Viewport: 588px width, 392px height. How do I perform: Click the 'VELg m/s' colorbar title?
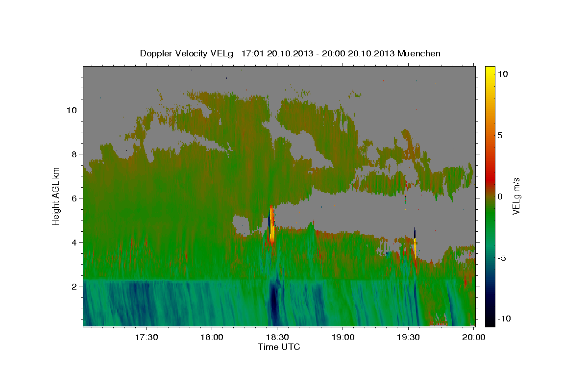tap(517, 196)
